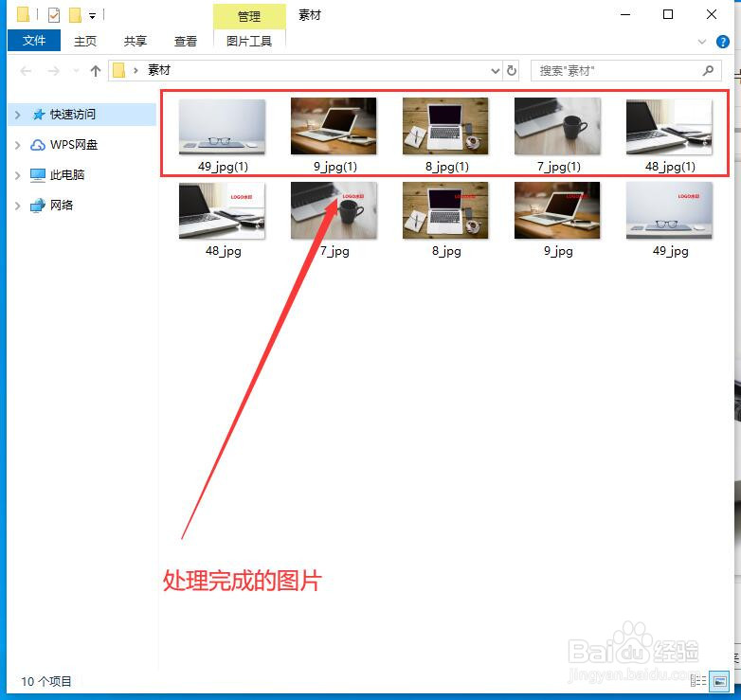Select the 8_jpg(1) image thumbnail
The height and width of the screenshot is (700, 741).
pos(445,126)
